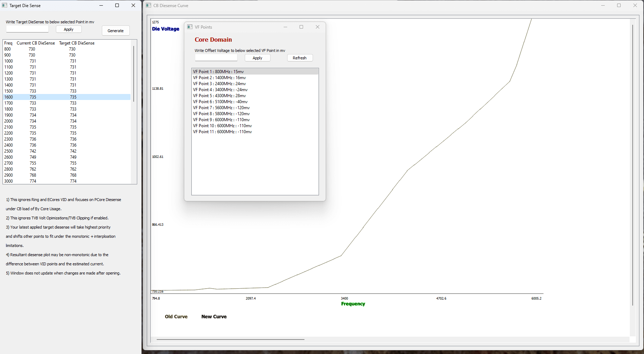Select the 2600 frequency row
Screen dimensions: 644x354
(67, 157)
